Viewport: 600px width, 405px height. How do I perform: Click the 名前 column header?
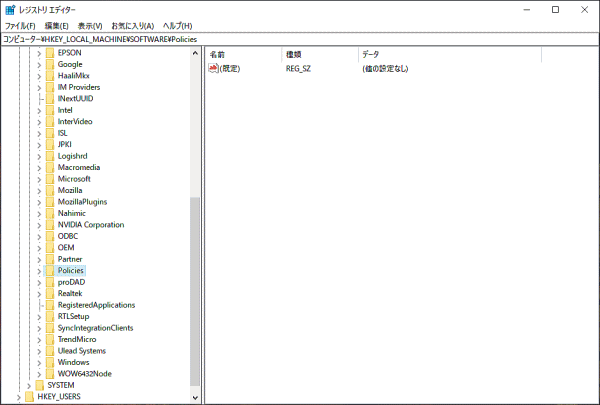point(218,53)
